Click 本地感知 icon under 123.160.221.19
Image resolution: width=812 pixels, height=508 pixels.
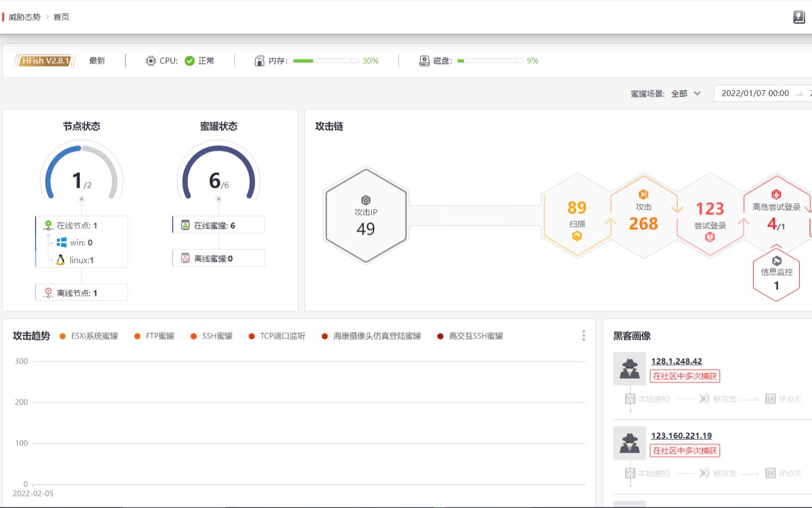(630, 473)
